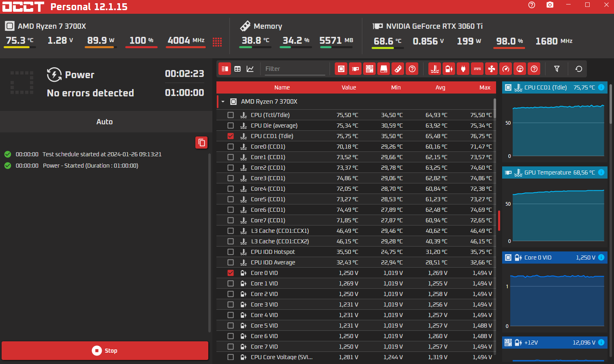Click the Auto test mode label

pyautogui.click(x=105, y=122)
